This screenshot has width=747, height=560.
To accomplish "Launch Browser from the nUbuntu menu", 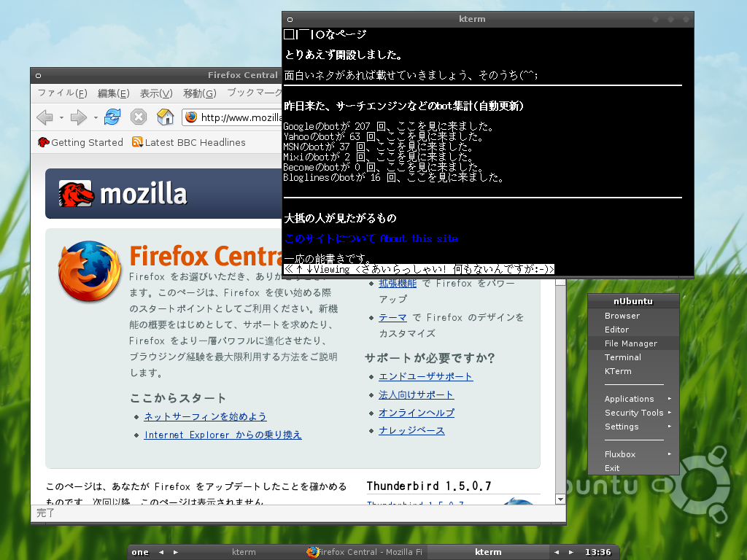I will 633,316.
